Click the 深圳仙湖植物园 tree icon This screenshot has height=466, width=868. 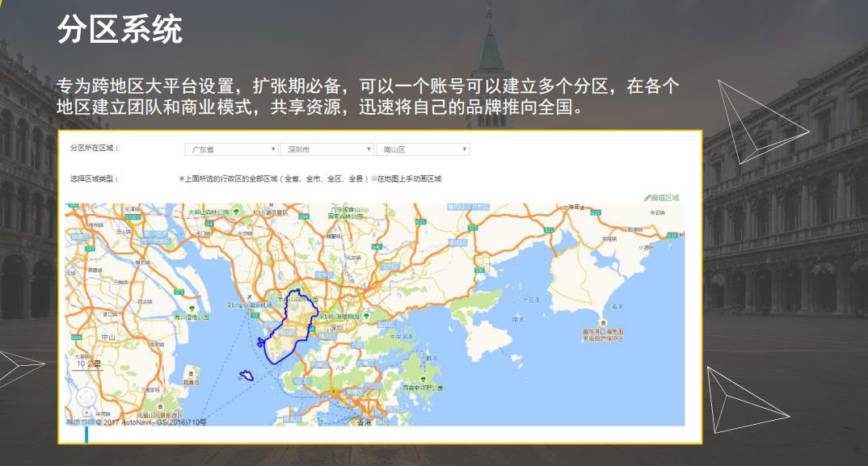point(366,316)
